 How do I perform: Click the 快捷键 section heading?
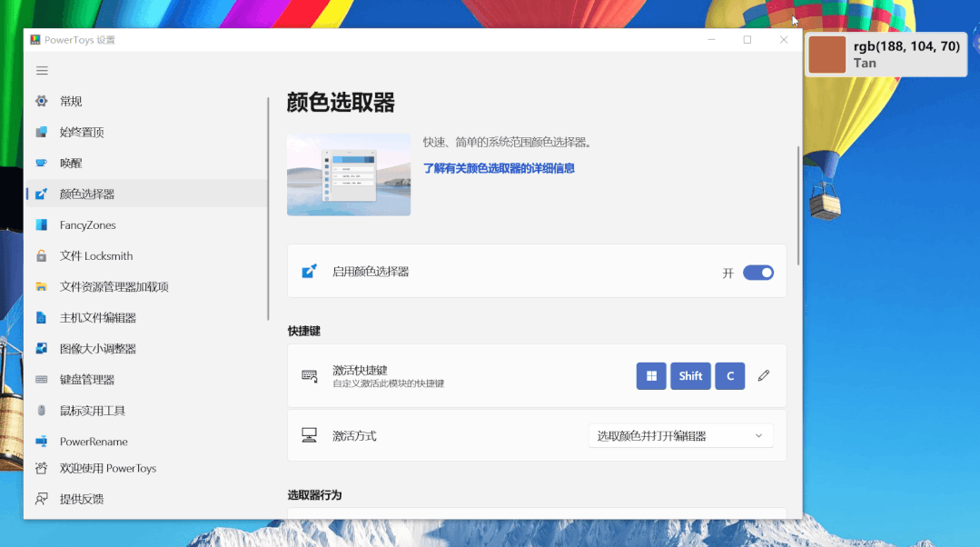pyautogui.click(x=303, y=331)
